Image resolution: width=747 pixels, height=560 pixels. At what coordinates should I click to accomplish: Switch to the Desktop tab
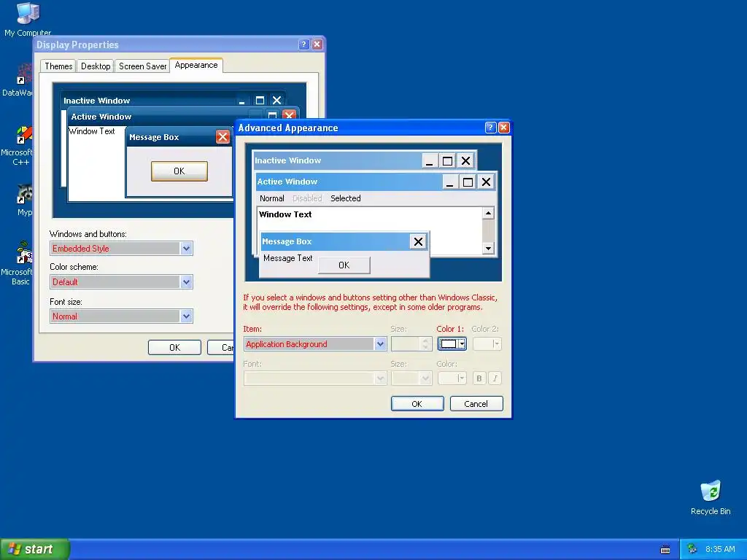[96, 66]
